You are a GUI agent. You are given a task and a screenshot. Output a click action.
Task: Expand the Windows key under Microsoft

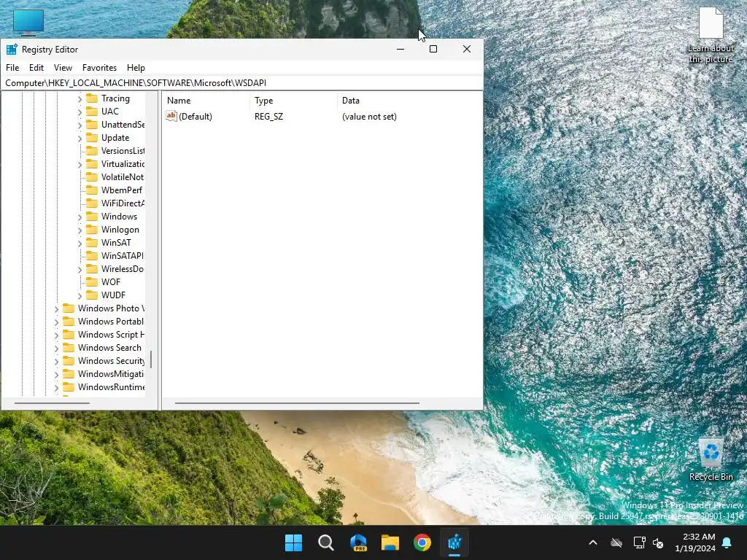pyautogui.click(x=80, y=217)
